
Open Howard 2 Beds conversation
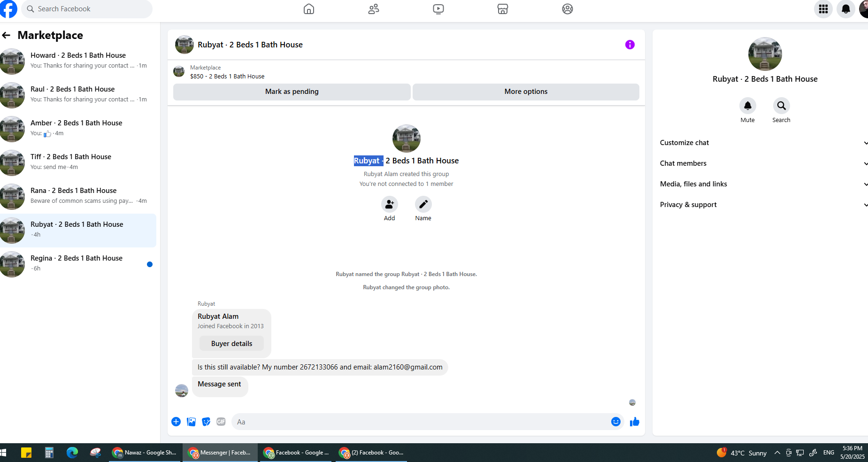pos(78,61)
